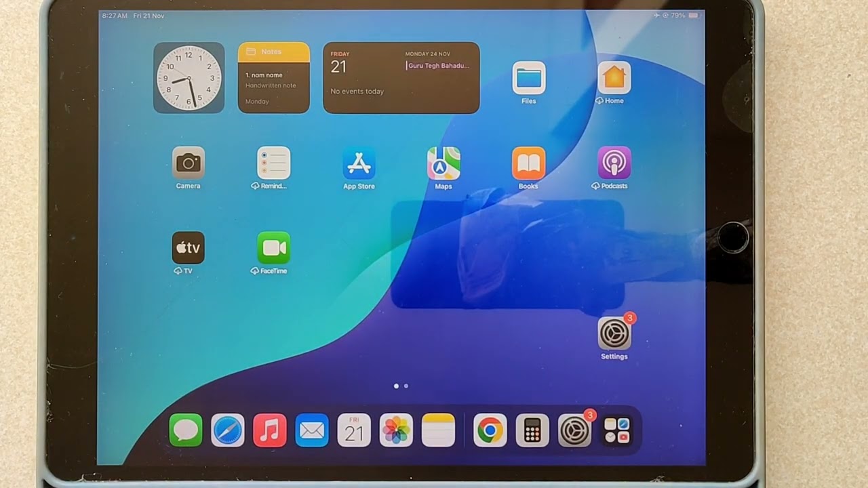Open Music in the dock
Image resolution: width=868 pixels, height=488 pixels.
(x=270, y=430)
